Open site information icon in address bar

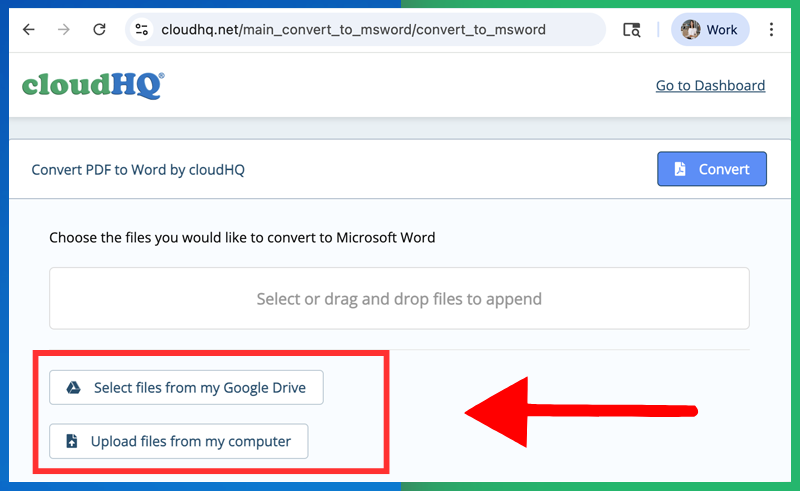[x=142, y=30]
